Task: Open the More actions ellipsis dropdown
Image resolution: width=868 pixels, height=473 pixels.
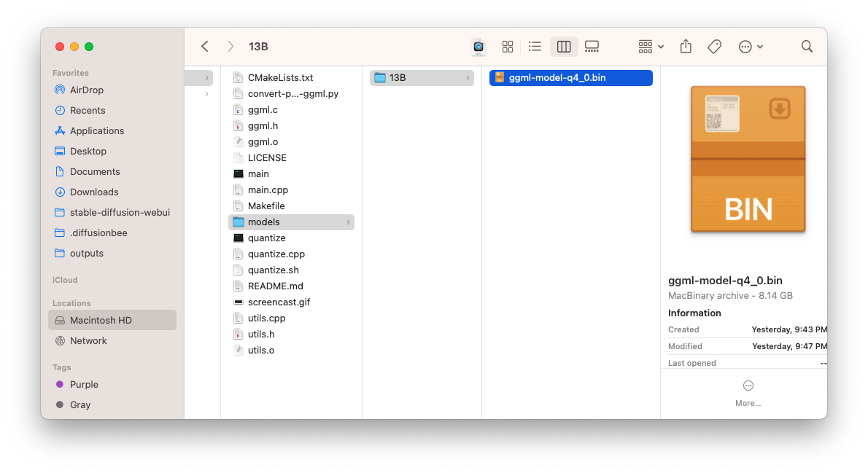Action: 751,47
